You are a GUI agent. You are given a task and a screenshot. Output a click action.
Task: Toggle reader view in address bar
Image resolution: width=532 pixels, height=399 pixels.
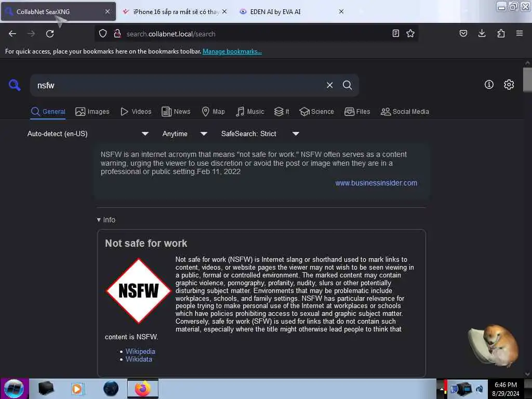[x=395, y=33]
